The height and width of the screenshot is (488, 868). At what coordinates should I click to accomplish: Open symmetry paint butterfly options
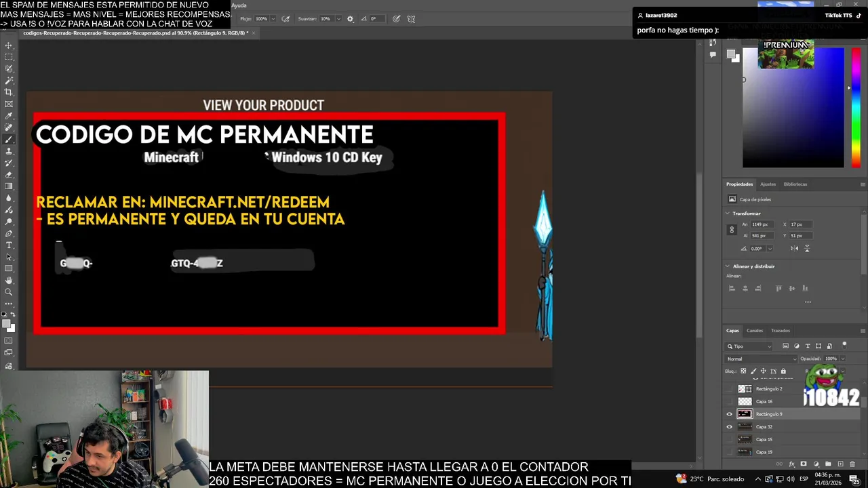click(411, 19)
